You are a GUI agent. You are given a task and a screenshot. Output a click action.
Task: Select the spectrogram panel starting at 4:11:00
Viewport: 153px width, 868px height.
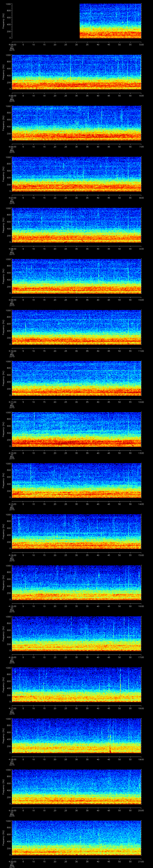(x=77, y=378)
